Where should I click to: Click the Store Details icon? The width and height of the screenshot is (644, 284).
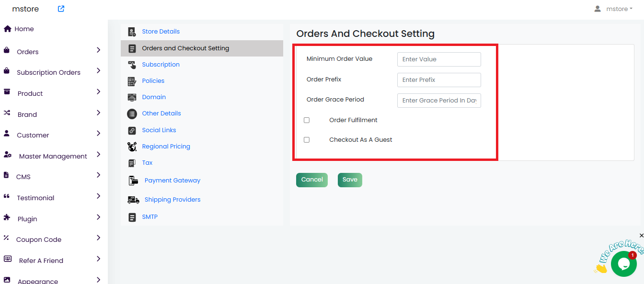click(132, 32)
